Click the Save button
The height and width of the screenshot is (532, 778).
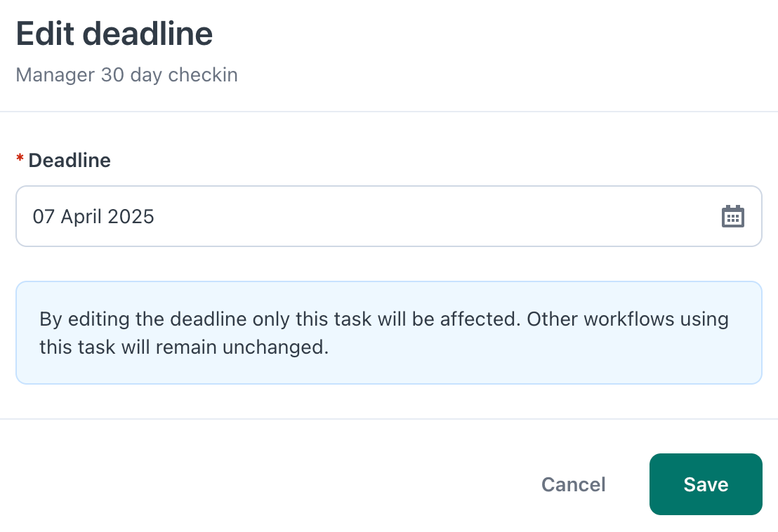coord(706,484)
